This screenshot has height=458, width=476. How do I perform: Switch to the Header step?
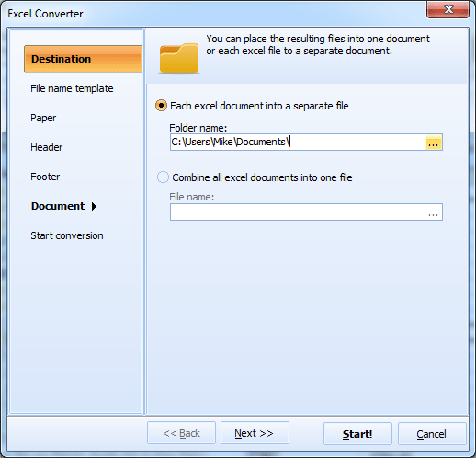pyautogui.click(x=47, y=147)
